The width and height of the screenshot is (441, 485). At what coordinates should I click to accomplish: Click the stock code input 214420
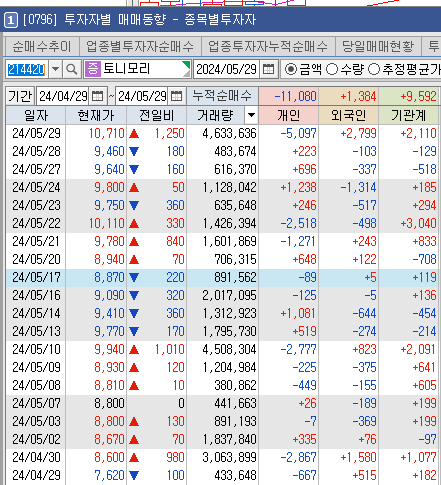tap(27, 69)
